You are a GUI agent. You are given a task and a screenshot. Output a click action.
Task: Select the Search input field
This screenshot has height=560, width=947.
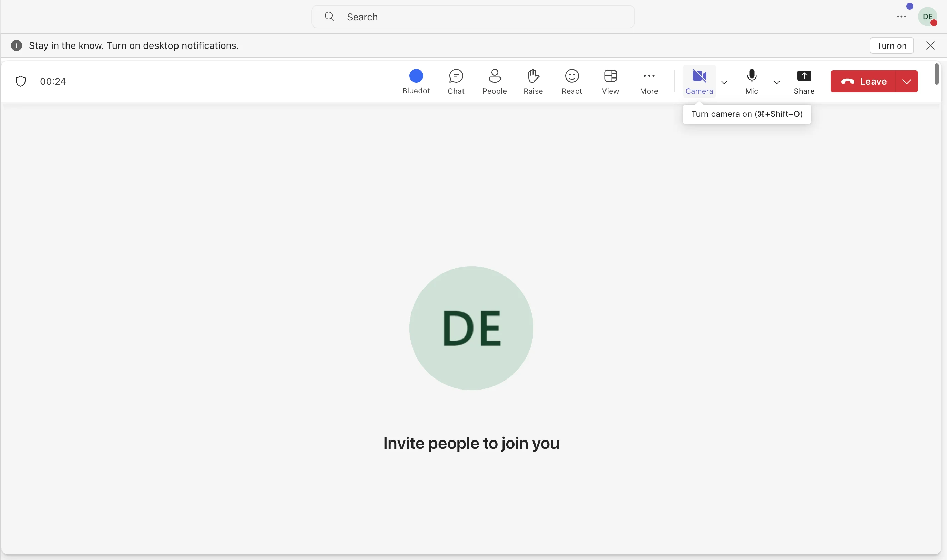click(473, 16)
